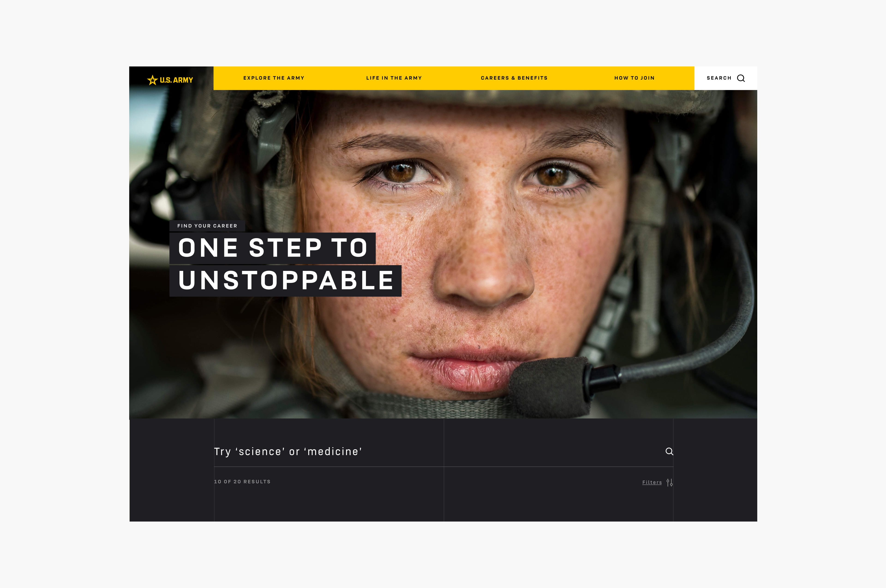Open search via the header magnifier icon
This screenshot has width=886, height=588.
[x=741, y=78]
